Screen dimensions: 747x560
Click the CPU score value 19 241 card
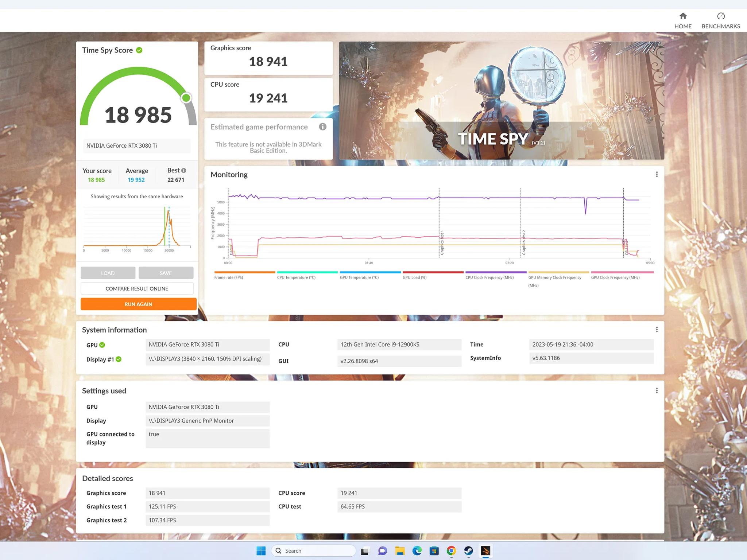pyautogui.click(x=268, y=95)
